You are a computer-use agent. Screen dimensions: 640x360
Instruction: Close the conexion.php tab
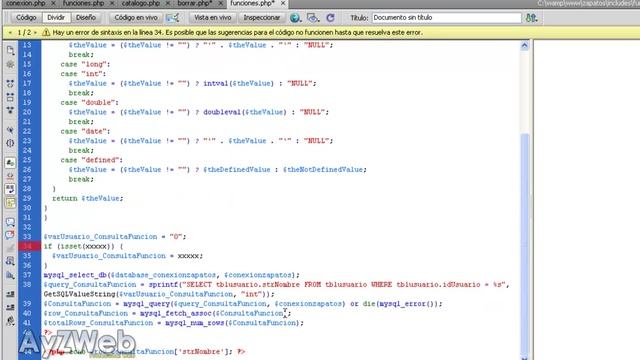click(x=53, y=3)
